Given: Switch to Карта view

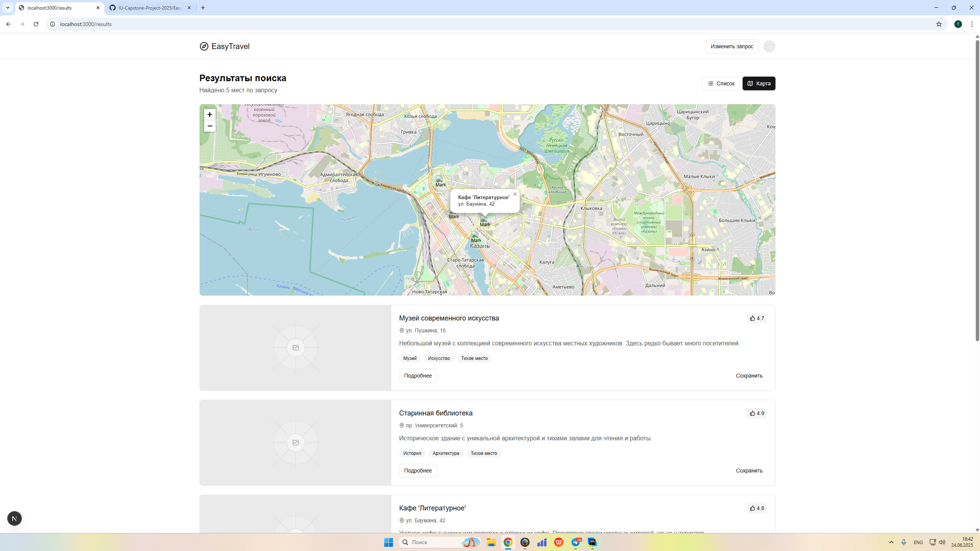Looking at the screenshot, I should pyautogui.click(x=758, y=83).
